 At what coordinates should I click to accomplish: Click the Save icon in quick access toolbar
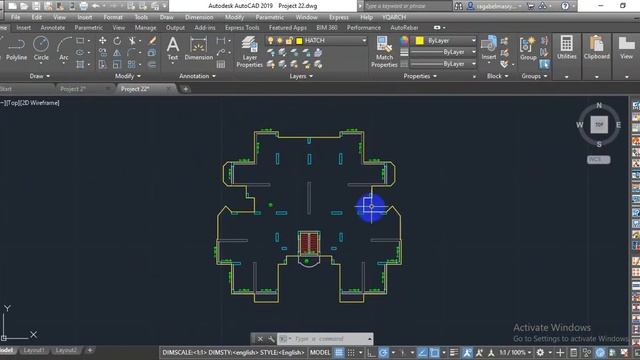coord(36,6)
